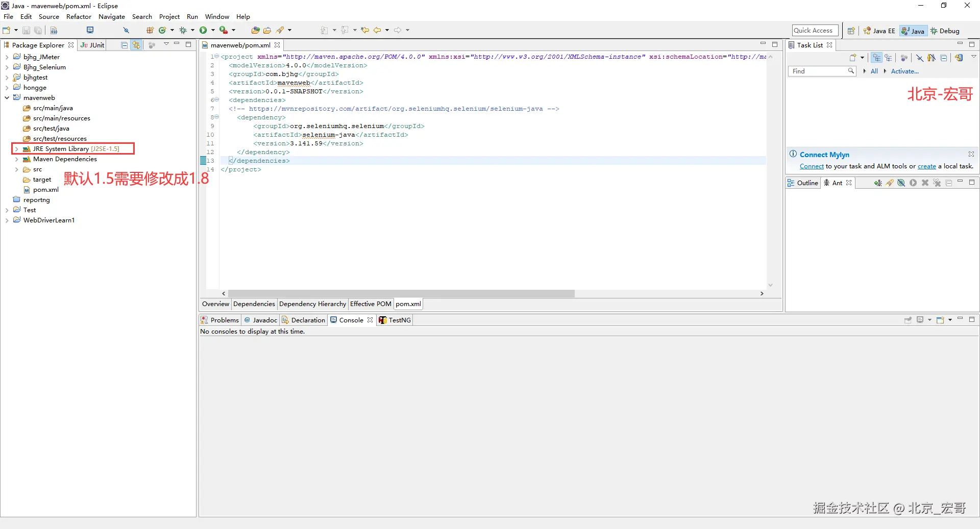Click the Debug bug icon in main toolbar
The width and height of the screenshot is (980, 529).
point(183,31)
